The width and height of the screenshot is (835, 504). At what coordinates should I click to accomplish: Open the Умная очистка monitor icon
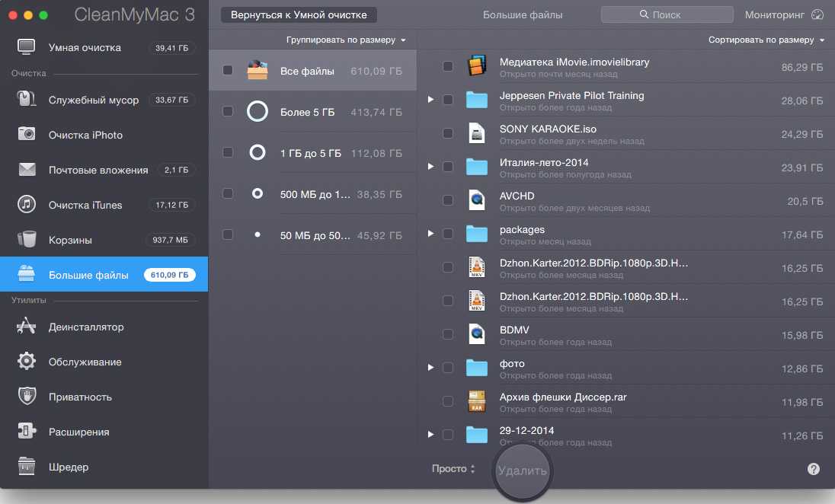(x=27, y=47)
